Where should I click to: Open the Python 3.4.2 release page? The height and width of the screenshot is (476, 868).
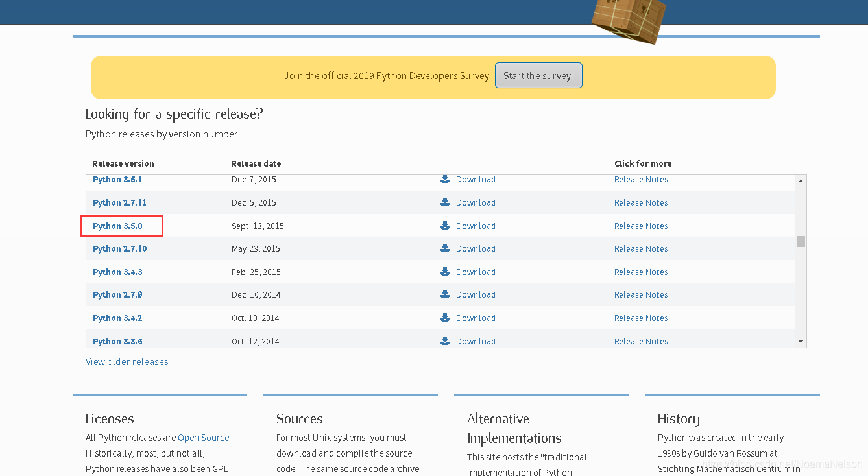tap(117, 318)
